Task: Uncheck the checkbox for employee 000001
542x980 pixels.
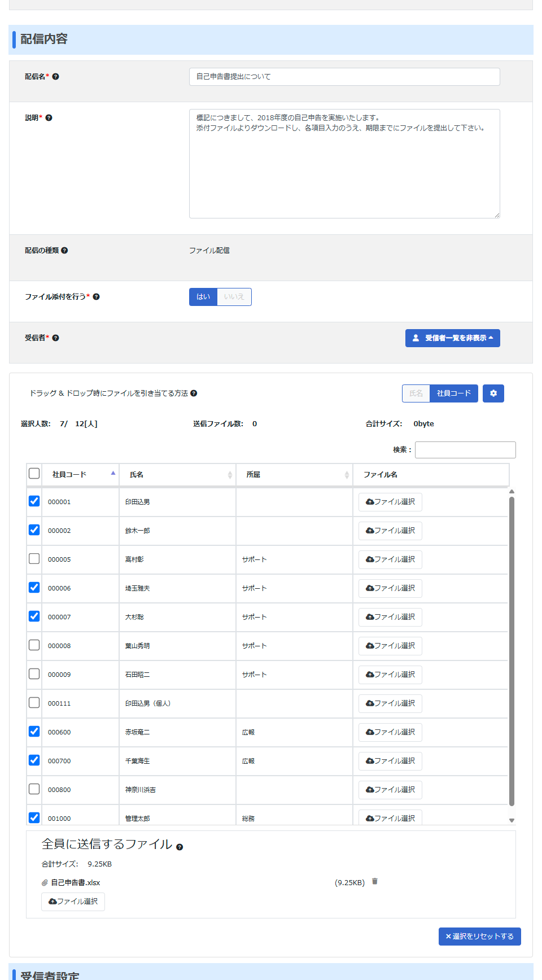Action: [x=34, y=501]
